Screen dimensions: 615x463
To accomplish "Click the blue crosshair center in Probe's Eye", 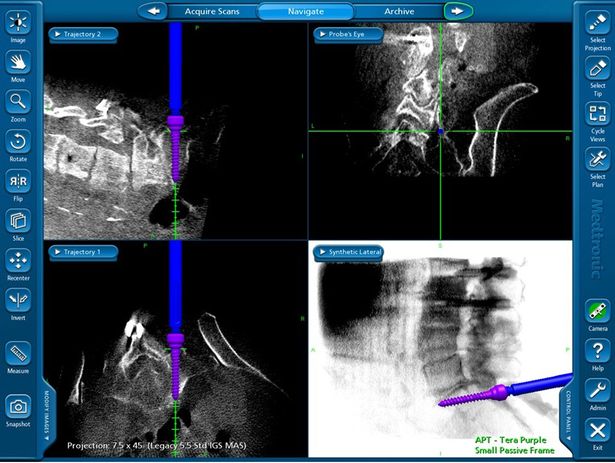I will [x=440, y=131].
